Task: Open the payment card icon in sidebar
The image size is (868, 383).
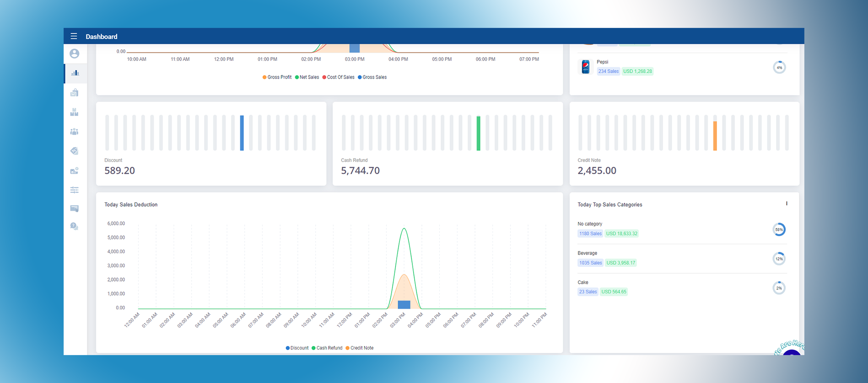Action: [75, 208]
